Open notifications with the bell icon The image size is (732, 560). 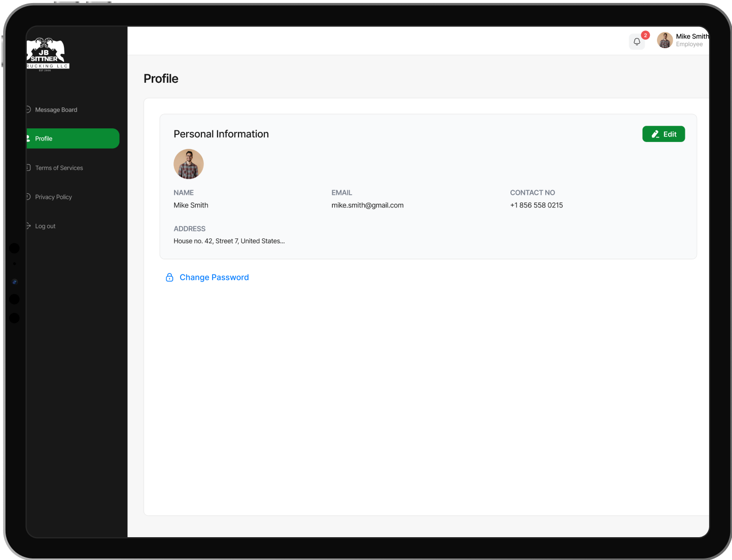(x=637, y=42)
